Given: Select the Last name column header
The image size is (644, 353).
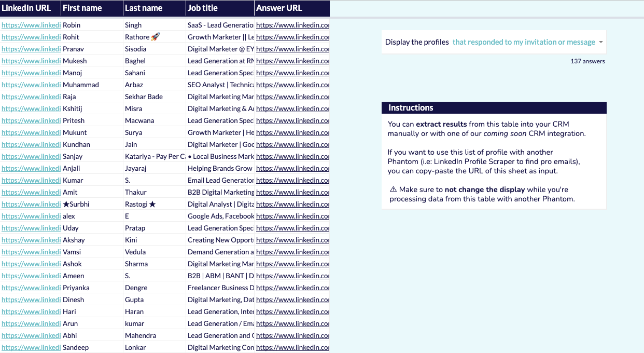Looking at the screenshot, I should coord(155,8).
